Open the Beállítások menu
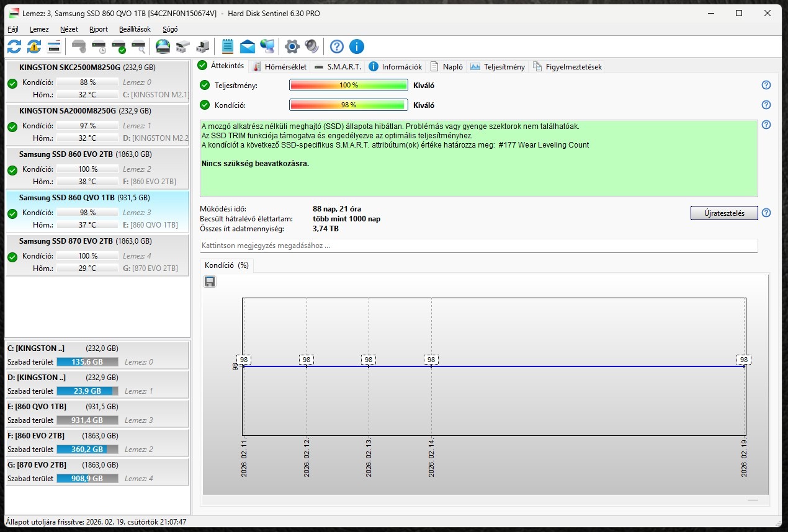 (x=135, y=29)
